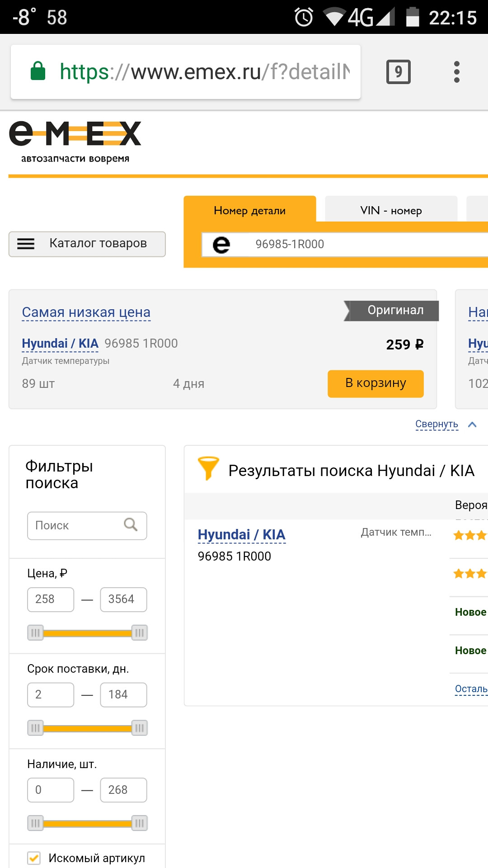Toggle the Искомый артикул checkbox
The height and width of the screenshot is (868, 488).
(34, 858)
